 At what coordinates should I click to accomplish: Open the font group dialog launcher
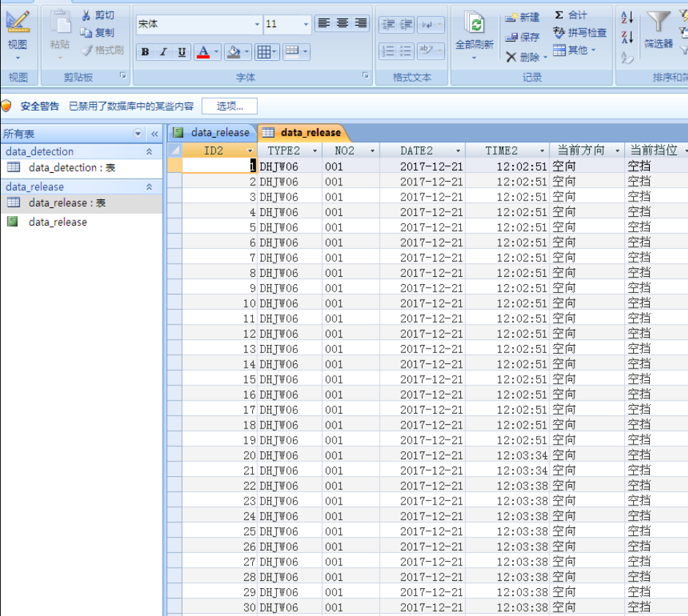(x=366, y=75)
